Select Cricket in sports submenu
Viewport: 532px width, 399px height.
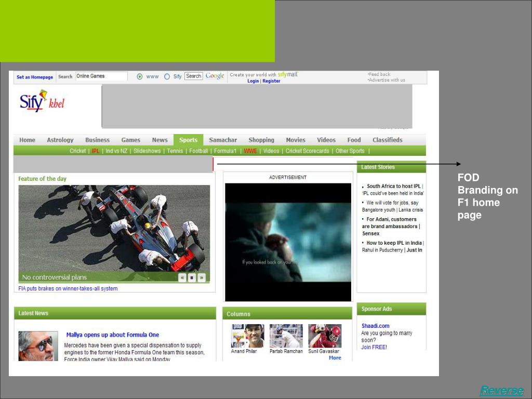coord(78,151)
